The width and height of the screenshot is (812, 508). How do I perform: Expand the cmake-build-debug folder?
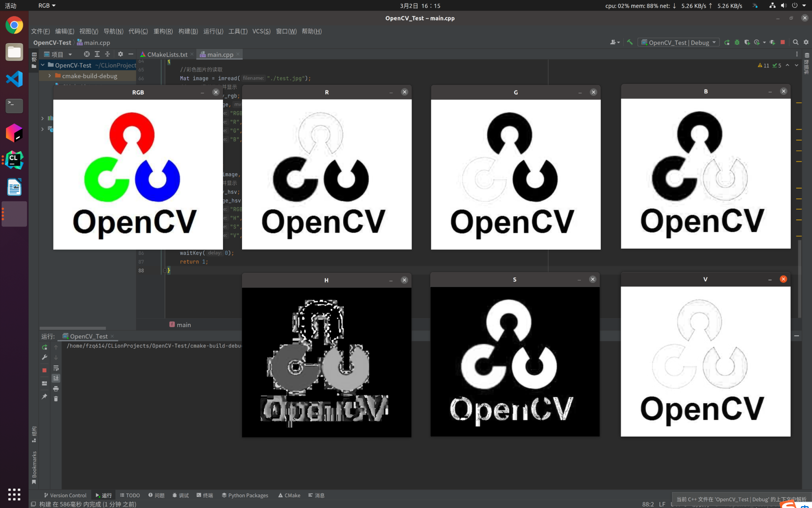click(50, 76)
